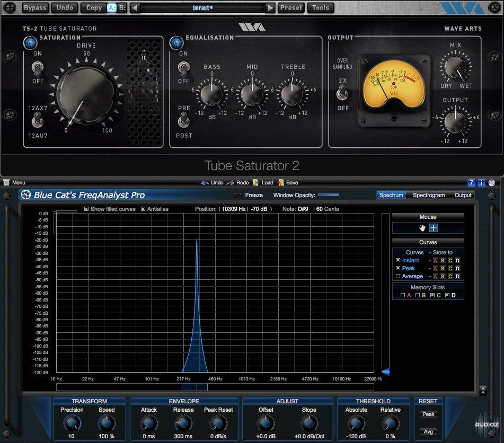This screenshot has height=443, width=504.
Task: Open the Tools menu button
Action: (x=321, y=8)
